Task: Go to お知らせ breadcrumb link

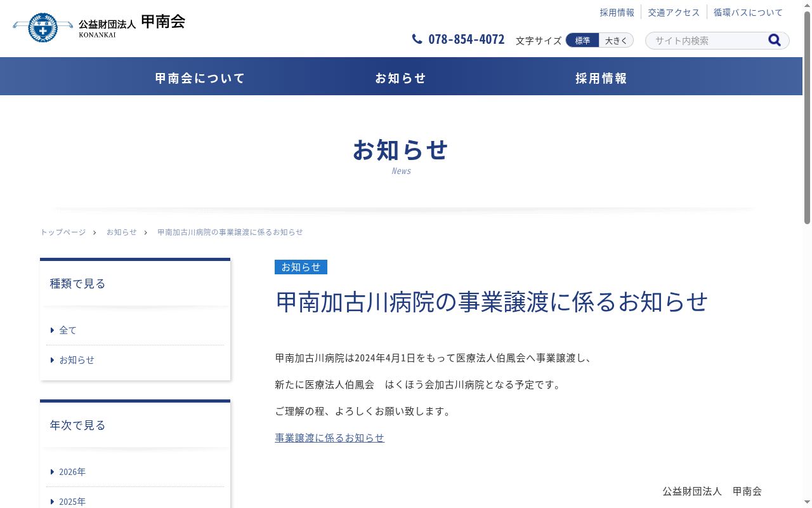Action: (x=121, y=232)
